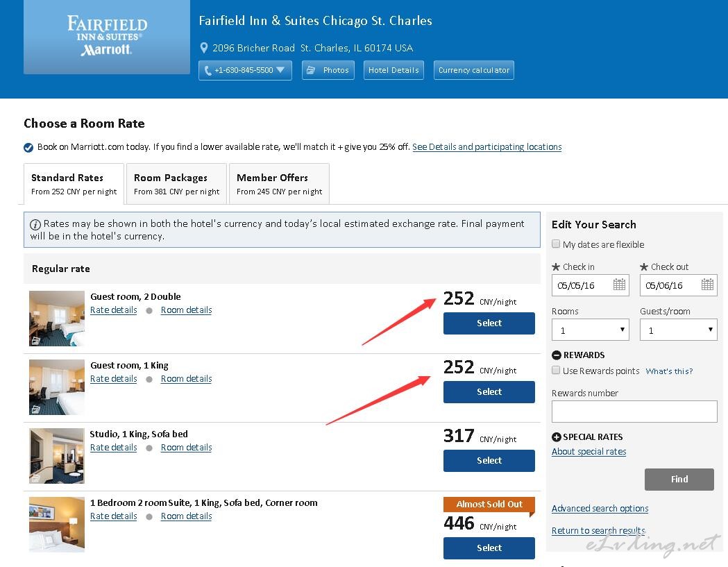This screenshot has width=728, height=567.
Task: Open the Rooms dropdown
Action: coord(590,330)
